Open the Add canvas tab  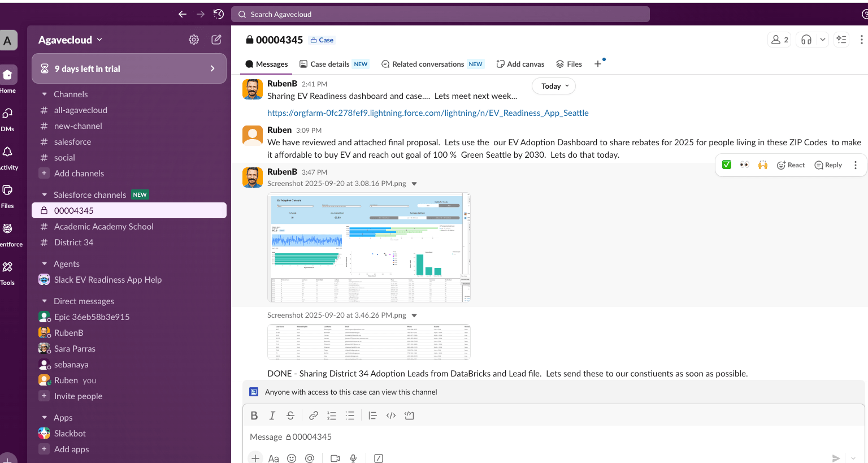coord(520,64)
